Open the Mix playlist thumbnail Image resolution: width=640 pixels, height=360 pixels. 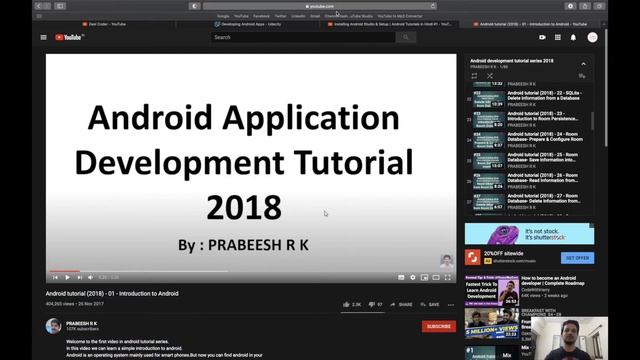pyautogui.click(x=492, y=353)
